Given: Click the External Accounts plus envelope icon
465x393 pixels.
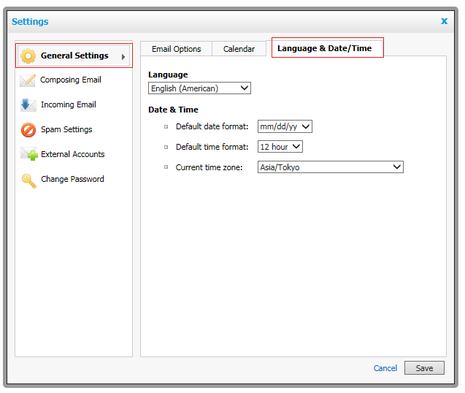Looking at the screenshot, I should coord(29,154).
